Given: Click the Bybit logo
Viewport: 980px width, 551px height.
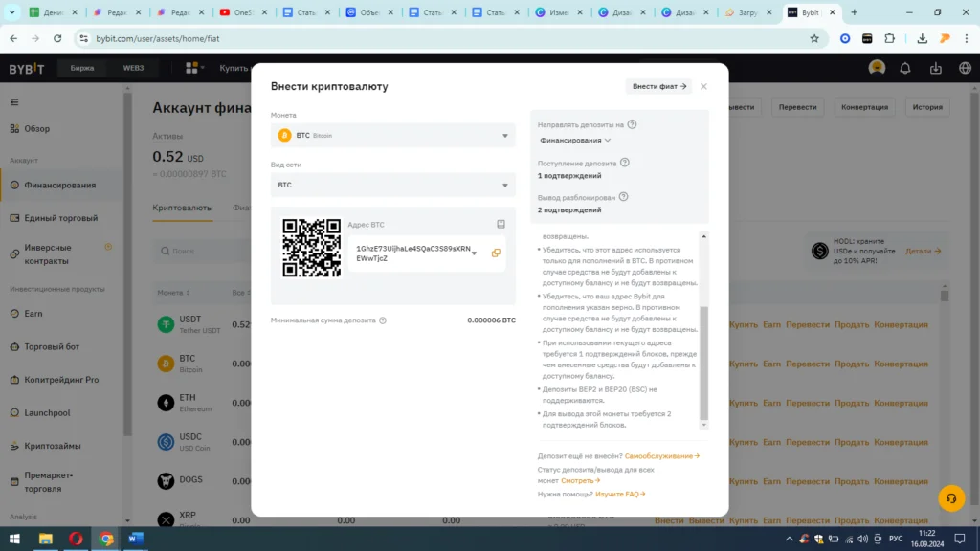Looking at the screenshot, I should 26,69.
